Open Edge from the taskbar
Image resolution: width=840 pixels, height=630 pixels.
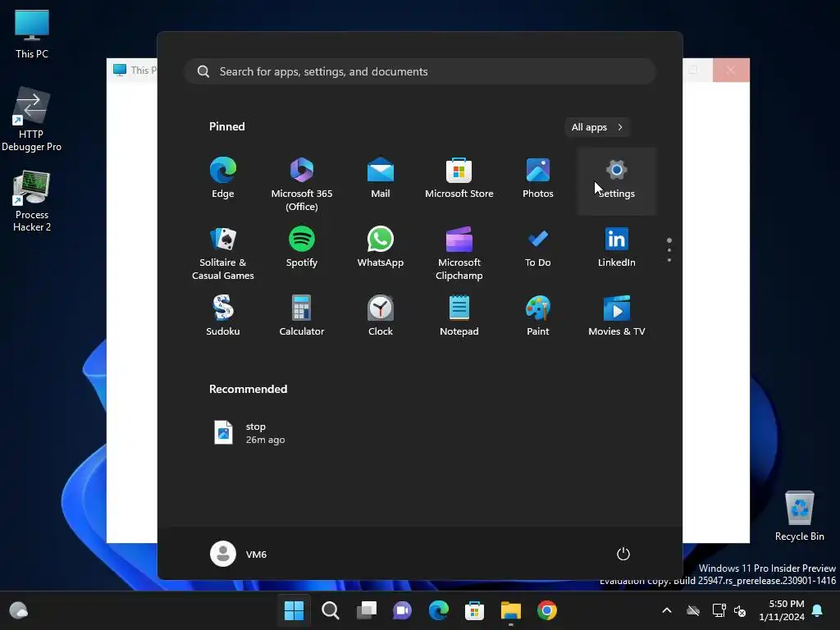point(439,610)
